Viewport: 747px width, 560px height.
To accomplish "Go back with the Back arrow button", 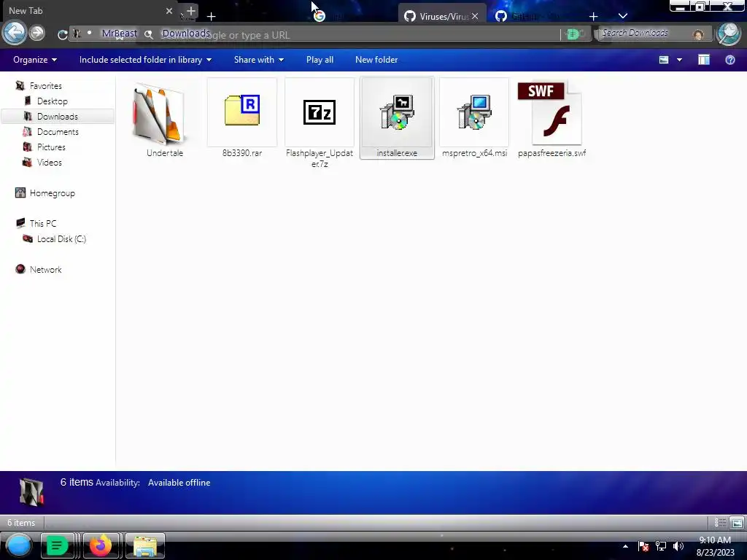I will click(x=15, y=33).
